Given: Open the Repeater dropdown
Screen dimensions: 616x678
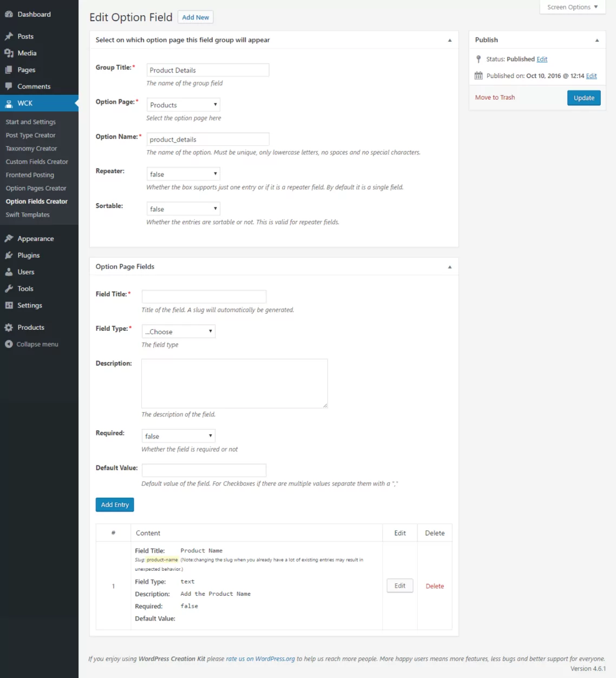Looking at the screenshot, I should tap(183, 174).
